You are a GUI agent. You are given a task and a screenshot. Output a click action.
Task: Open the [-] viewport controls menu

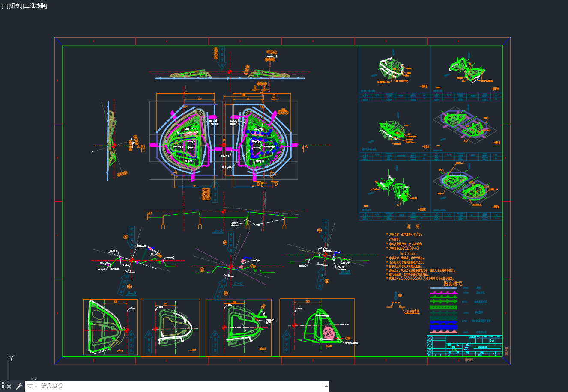pyautogui.click(x=5, y=6)
